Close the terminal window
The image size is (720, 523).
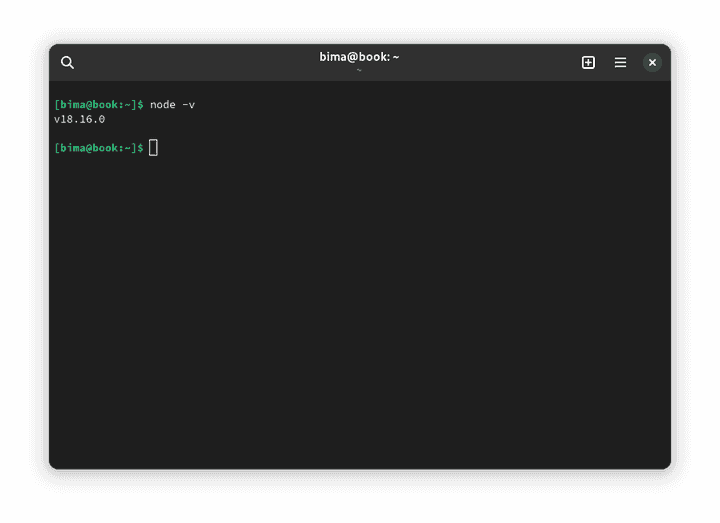click(x=652, y=62)
